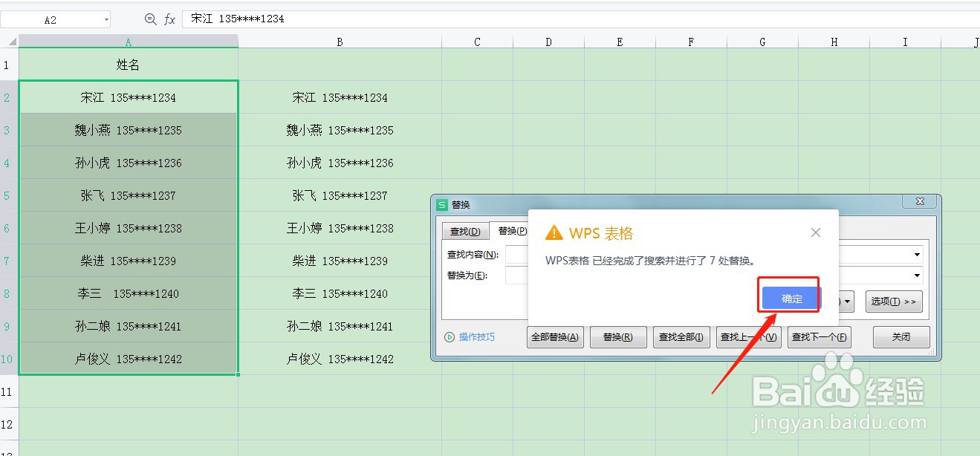Close the Replace dialog with 关闭 button

tap(901, 337)
